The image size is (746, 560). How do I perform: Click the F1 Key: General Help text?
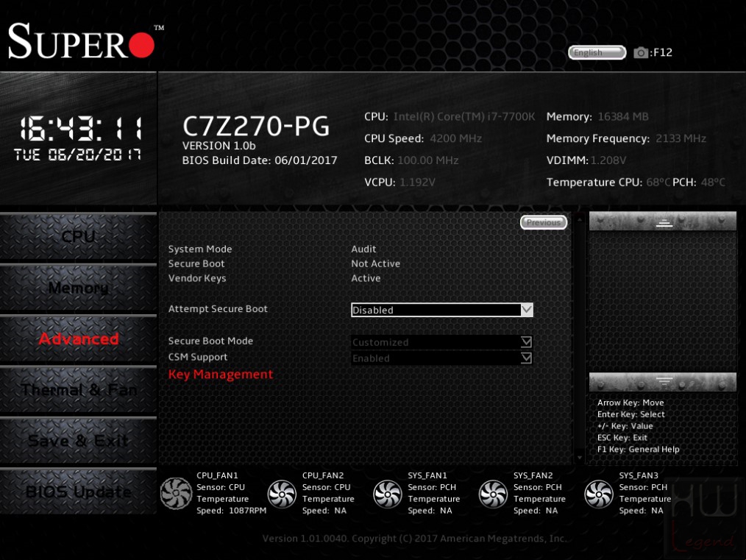tap(638, 449)
